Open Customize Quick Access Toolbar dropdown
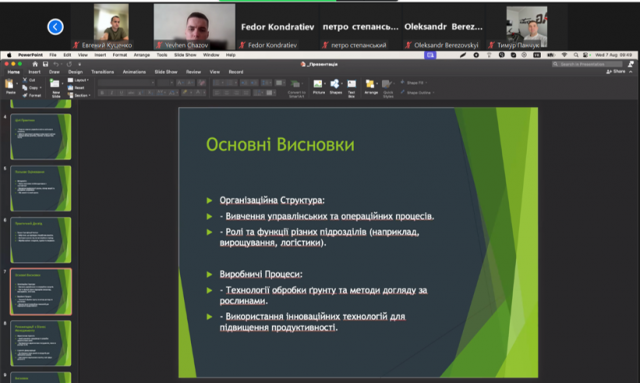 coord(80,64)
